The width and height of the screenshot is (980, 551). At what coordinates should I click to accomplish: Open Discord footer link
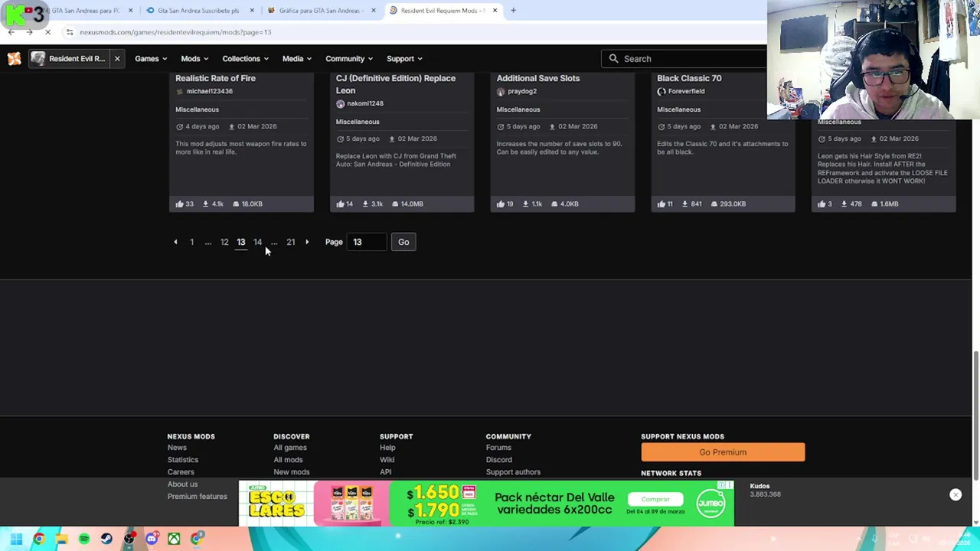[498, 460]
